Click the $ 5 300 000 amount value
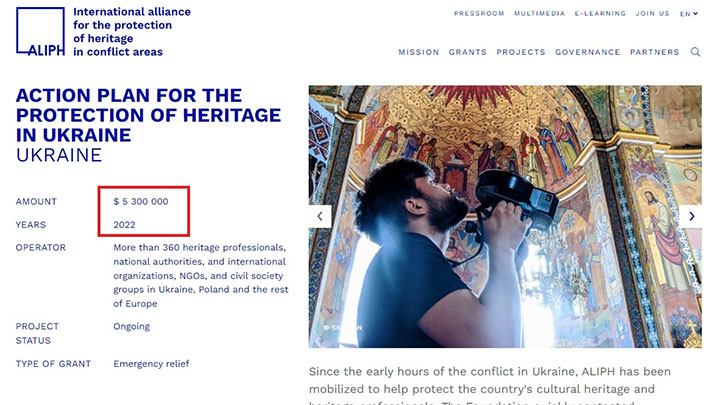The image size is (720, 405). tap(141, 202)
